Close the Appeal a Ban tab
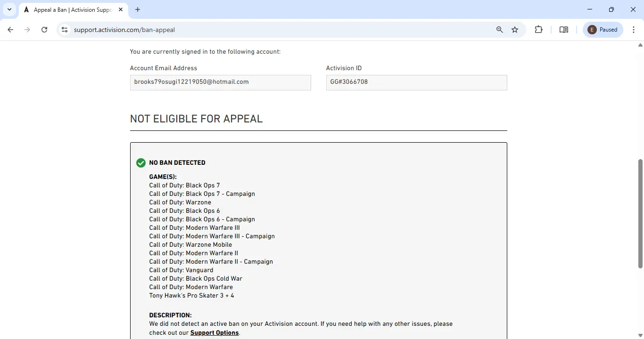This screenshot has height=339, width=644. point(121,9)
